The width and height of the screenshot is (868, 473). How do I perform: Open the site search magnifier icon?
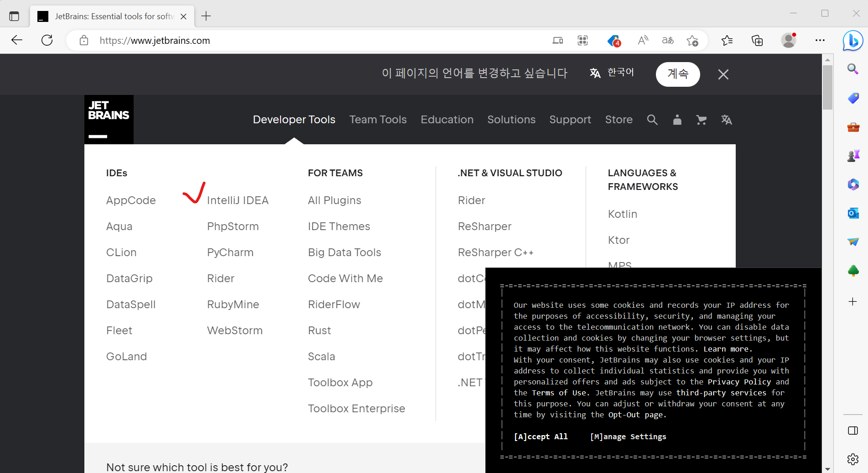tap(652, 120)
